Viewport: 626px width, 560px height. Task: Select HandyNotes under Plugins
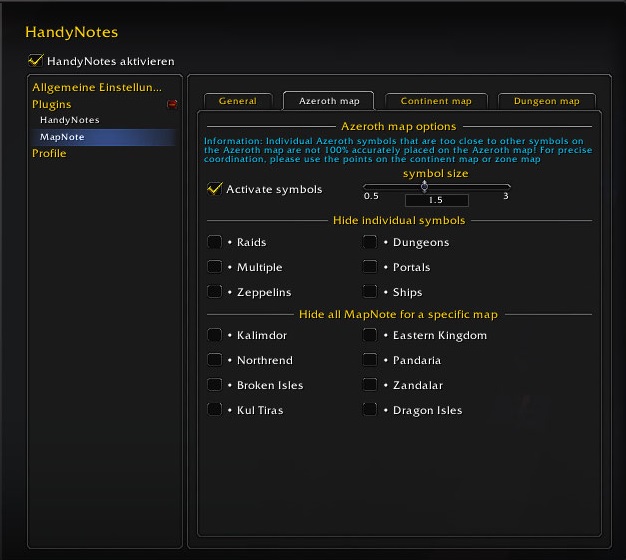(69, 120)
